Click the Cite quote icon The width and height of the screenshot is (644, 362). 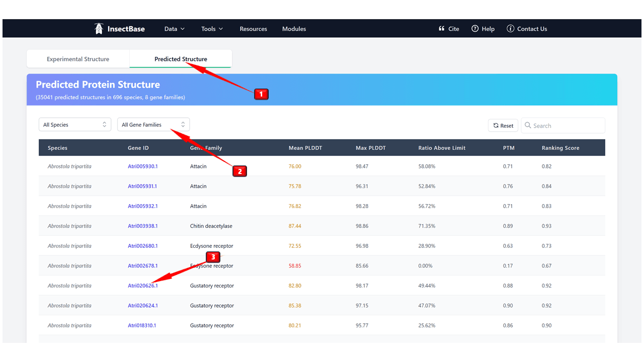pyautogui.click(x=442, y=29)
